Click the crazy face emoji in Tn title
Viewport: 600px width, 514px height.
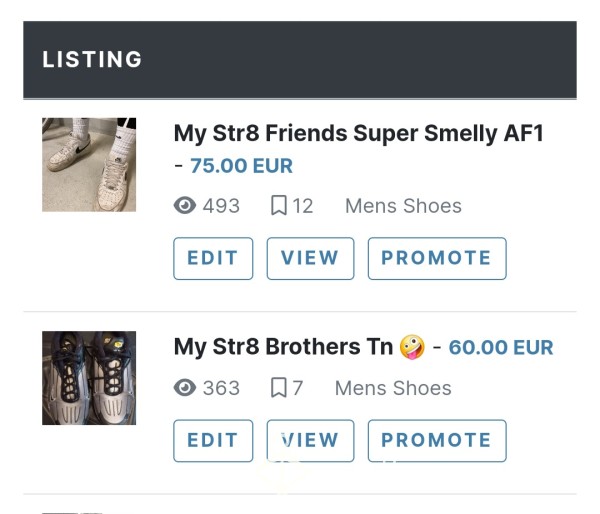click(x=412, y=347)
